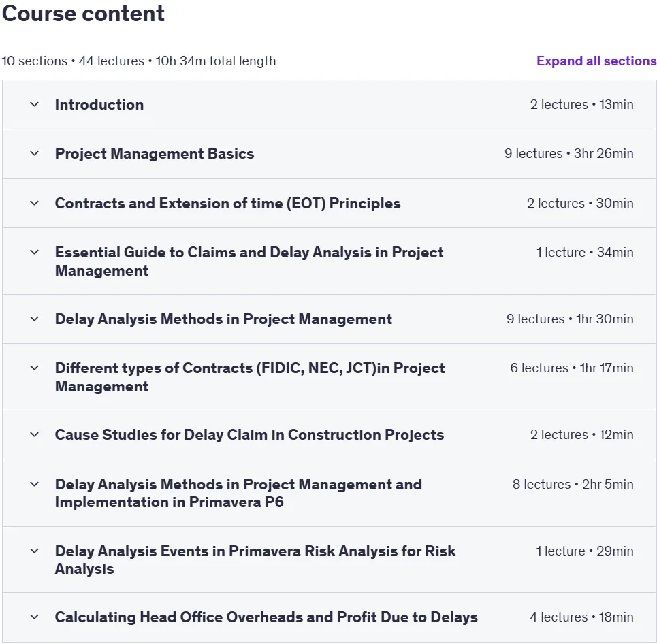Expand Delay Analysis Events in Primavera chevron
Screen dimensions: 657x644
[34, 551]
